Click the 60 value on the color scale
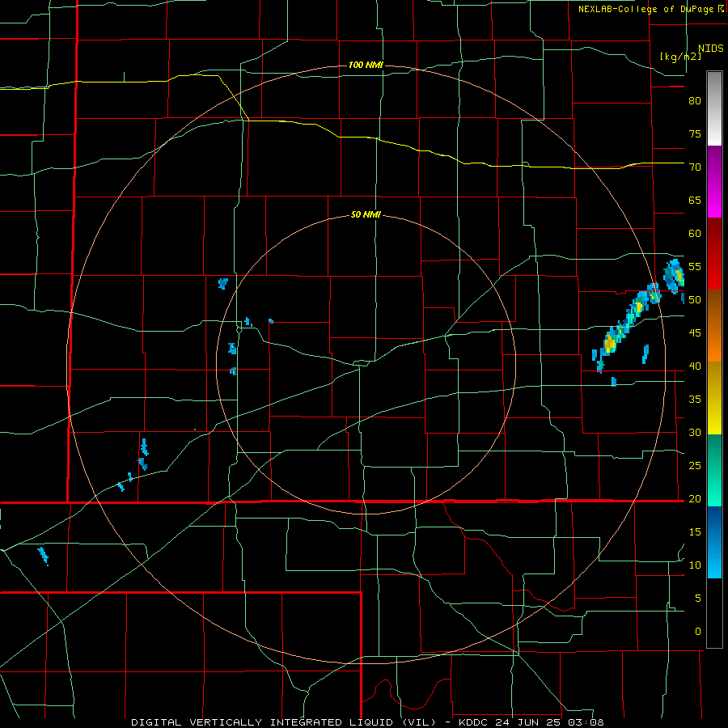The width and height of the screenshot is (728, 728). pyautogui.click(x=695, y=234)
